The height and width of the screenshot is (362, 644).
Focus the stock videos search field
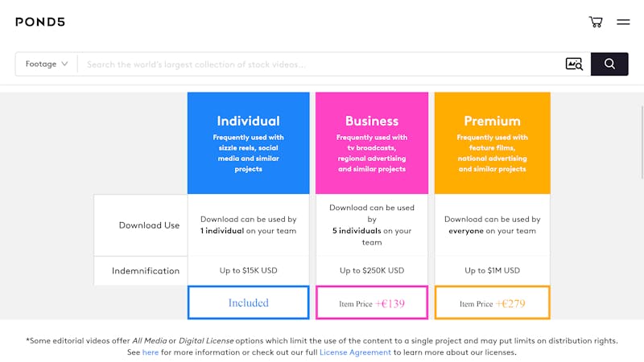point(321,64)
